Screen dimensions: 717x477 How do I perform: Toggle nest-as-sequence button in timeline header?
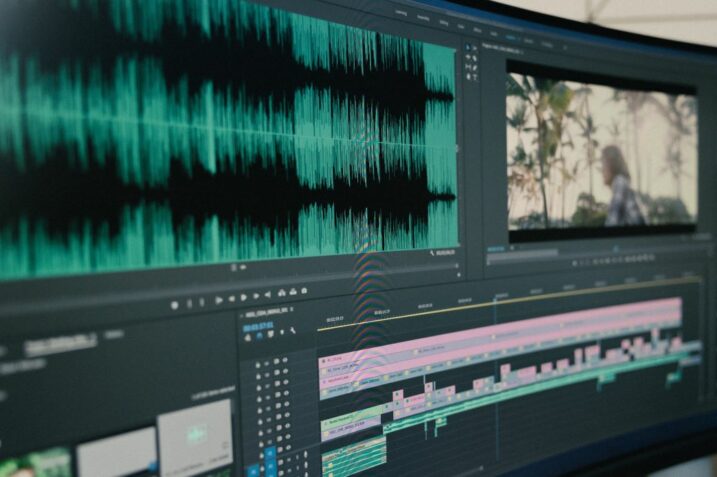[247, 338]
